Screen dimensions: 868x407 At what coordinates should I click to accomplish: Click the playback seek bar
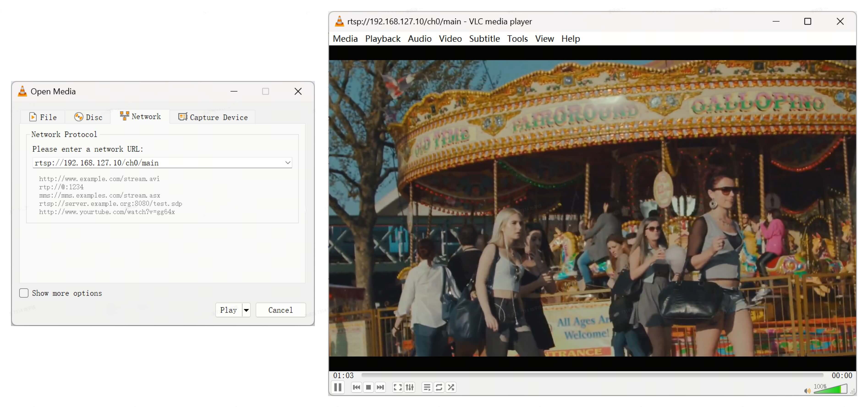click(x=592, y=375)
